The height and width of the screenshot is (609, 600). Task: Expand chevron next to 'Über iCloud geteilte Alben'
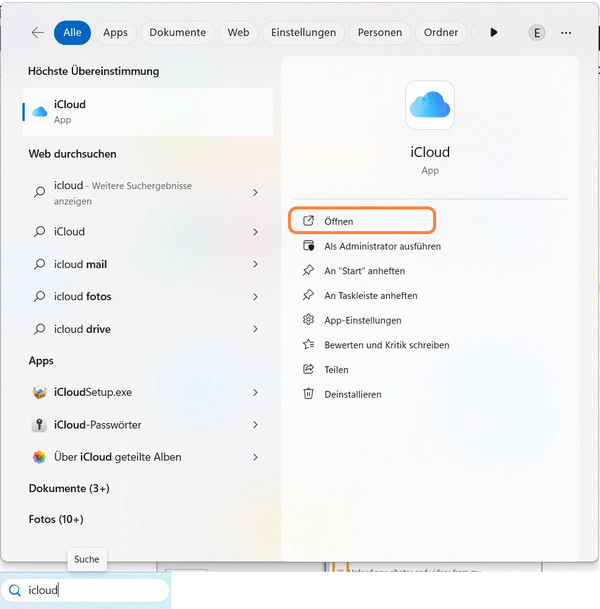[255, 457]
